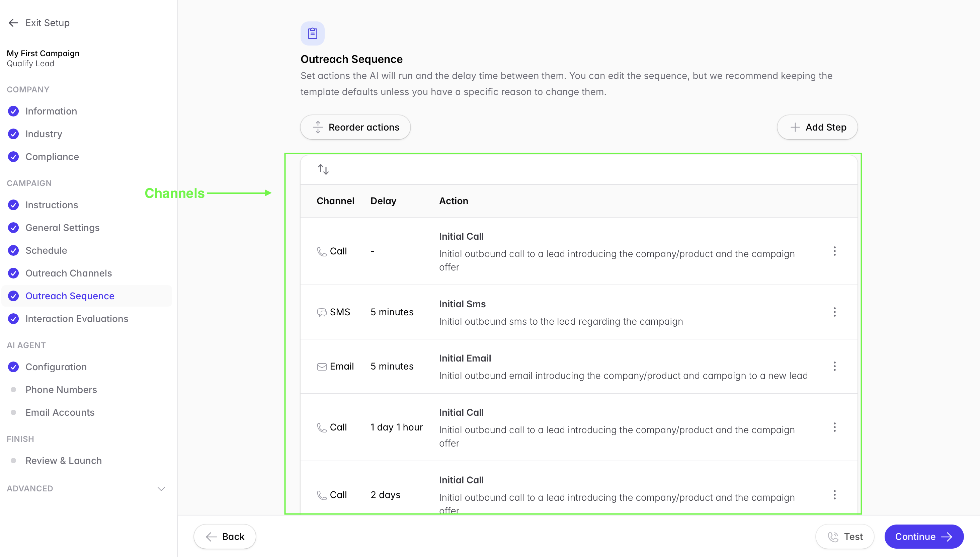
Task: Open the three-dot menu for 1 day 1 hour call
Action: (835, 427)
